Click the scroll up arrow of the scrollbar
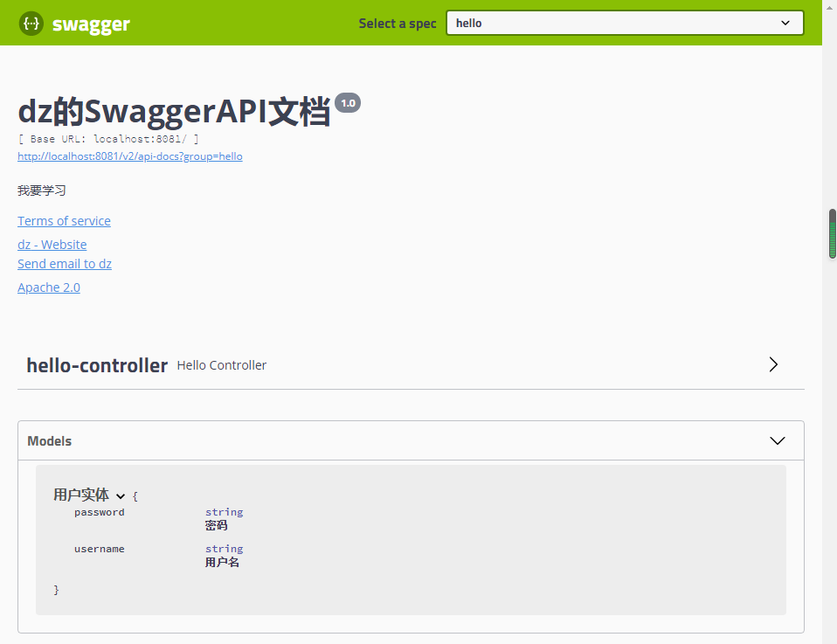 [830, 8]
